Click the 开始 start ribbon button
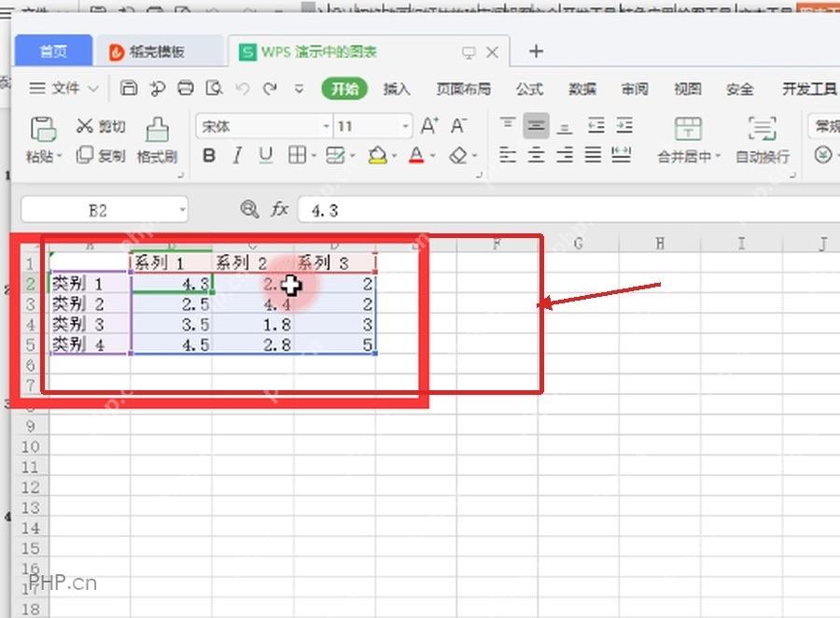Viewport: 840px width, 618px height. [344, 89]
